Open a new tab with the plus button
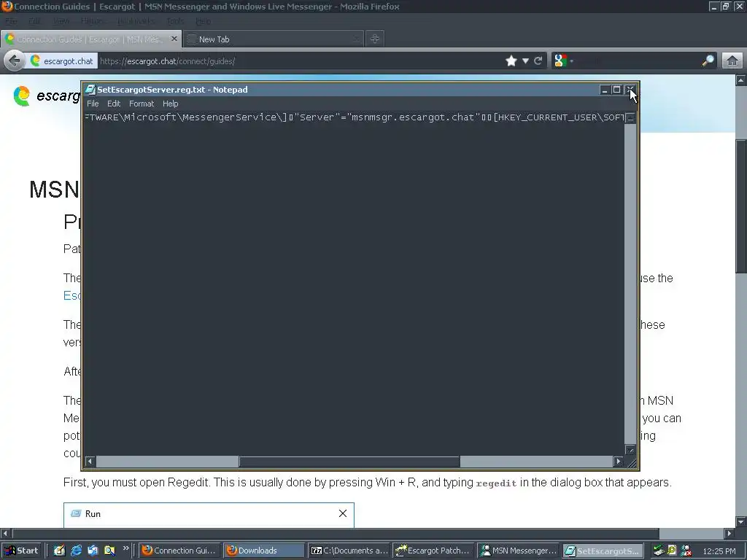Screen dimensions: 747x560 pyautogui.click(x=375, y=39)
